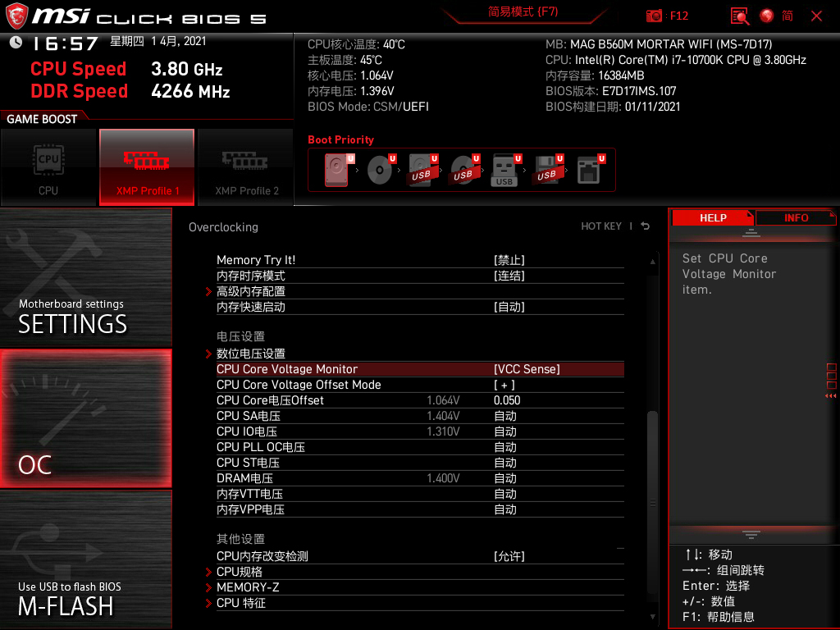The image size is (840, 630).
Task: Click the 16:57 system time
Action: click(x=65, y=43)
